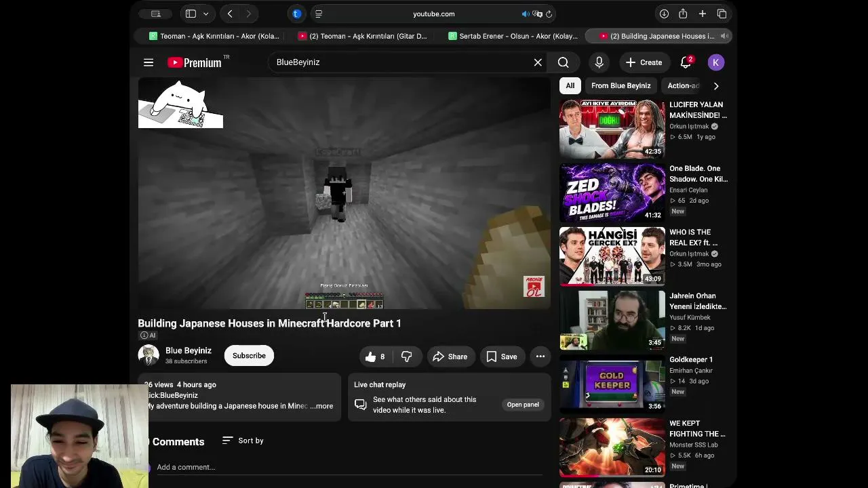Expand the description with ...more

point(322,406)
